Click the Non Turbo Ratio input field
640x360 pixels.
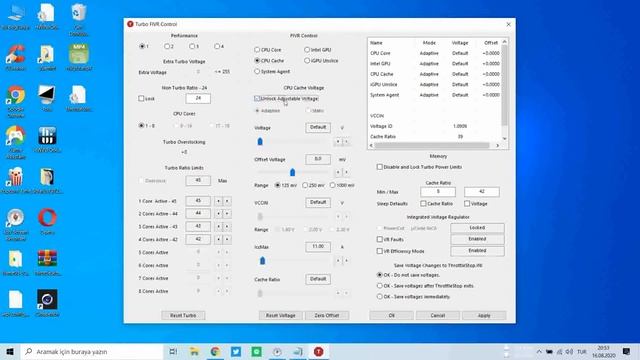198,98
